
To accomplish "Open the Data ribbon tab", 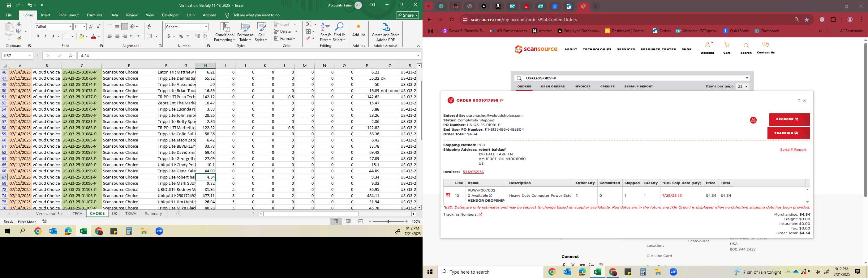I will (114, 15).
